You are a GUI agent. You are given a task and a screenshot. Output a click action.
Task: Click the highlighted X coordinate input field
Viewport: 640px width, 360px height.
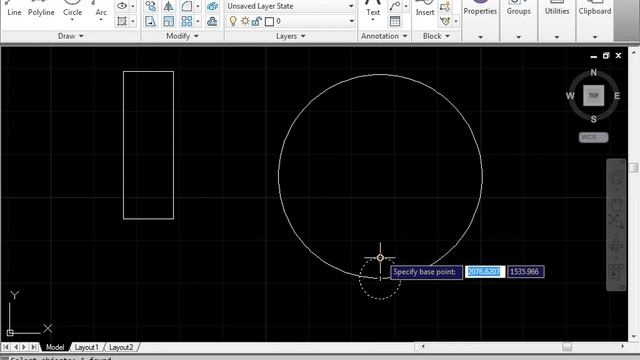click(485, 272)
